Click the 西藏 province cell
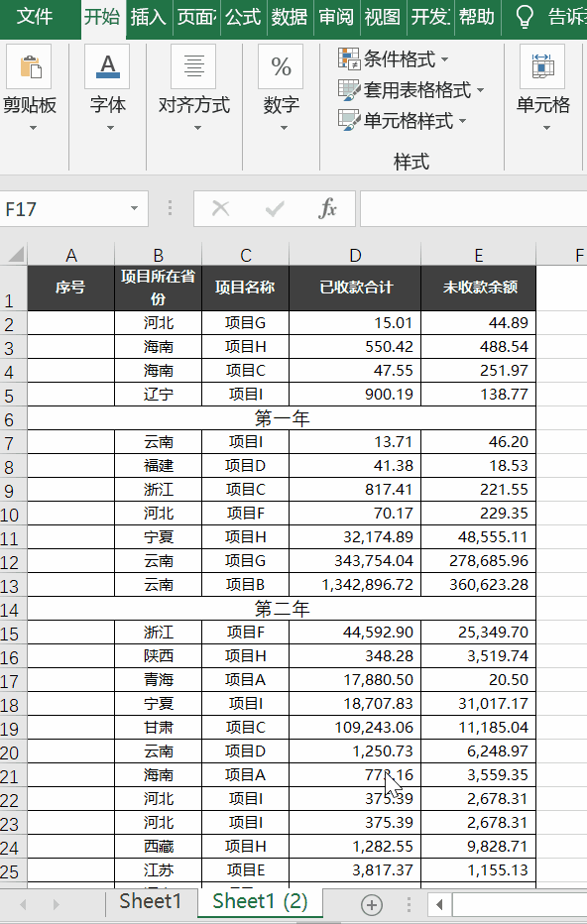Viewport: 587px width, 924px height. [158, 847]
